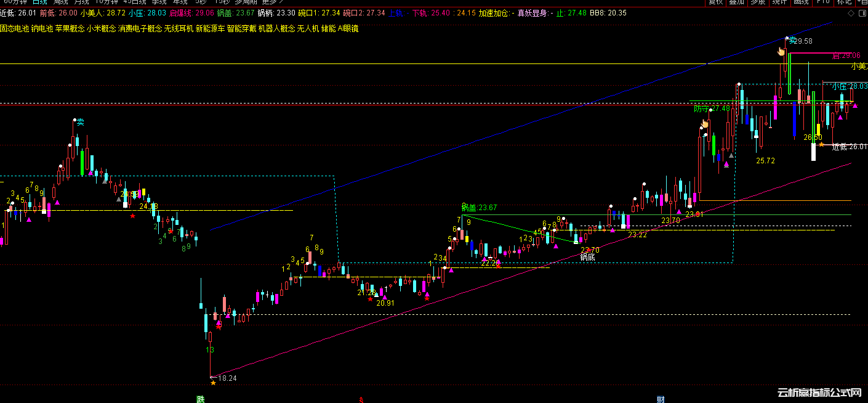Viewport: 868px width, 403px height.
Task: Click the orange star beside 近低 26.01
Action: (821, 145)
